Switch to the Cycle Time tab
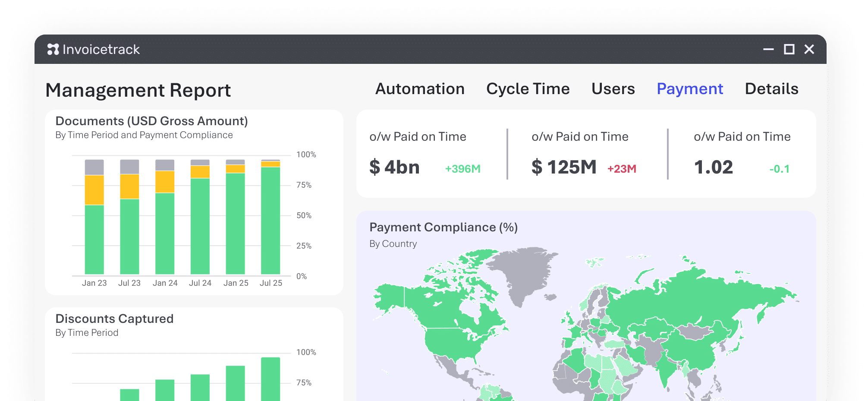This screenshot has width=868, height=401. [528, 89]
